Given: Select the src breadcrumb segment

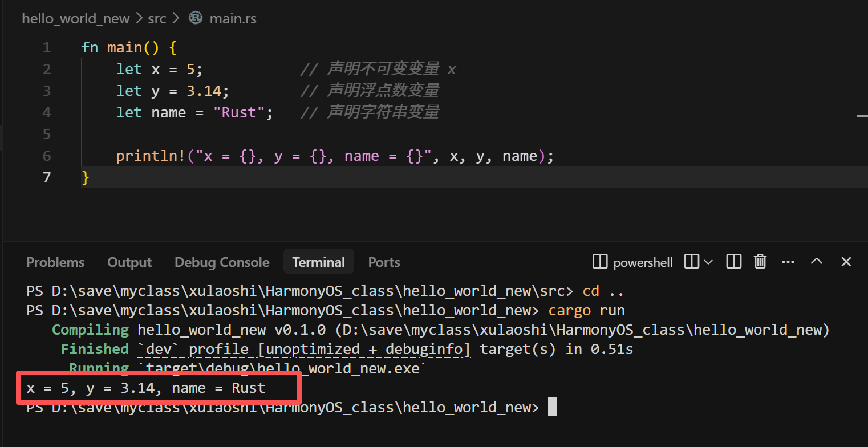Looking at the screenshot, I should [x=157, y=18].
